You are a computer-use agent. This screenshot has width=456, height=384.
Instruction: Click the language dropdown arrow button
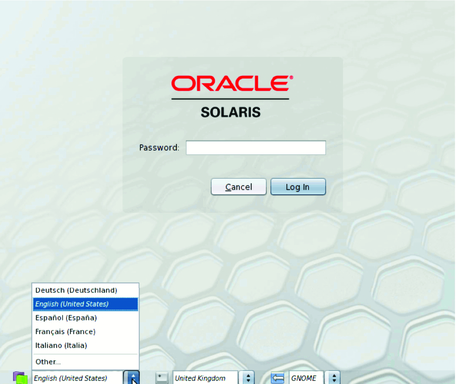[132, 378]
